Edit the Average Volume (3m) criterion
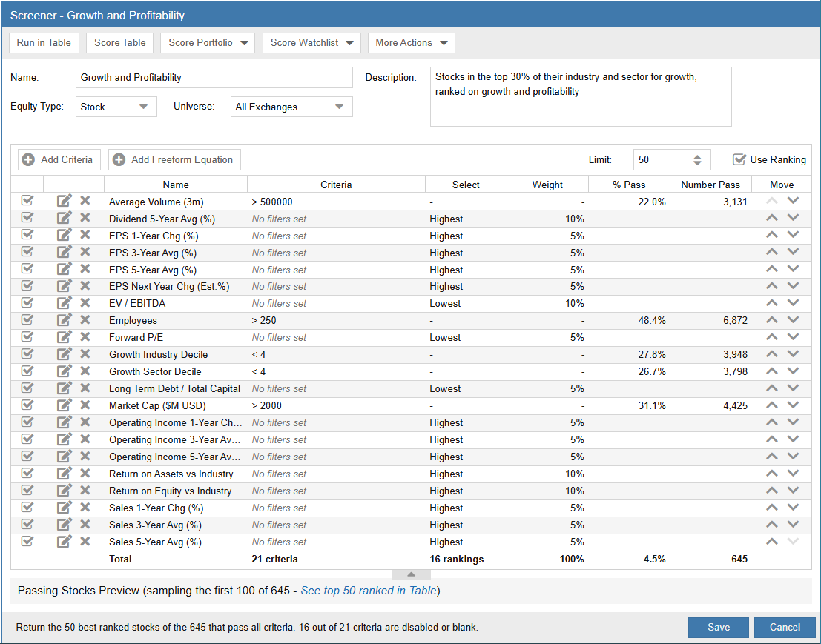Image resolution: width=821 pixels, height=644 pixels. [x=65, y=202]
